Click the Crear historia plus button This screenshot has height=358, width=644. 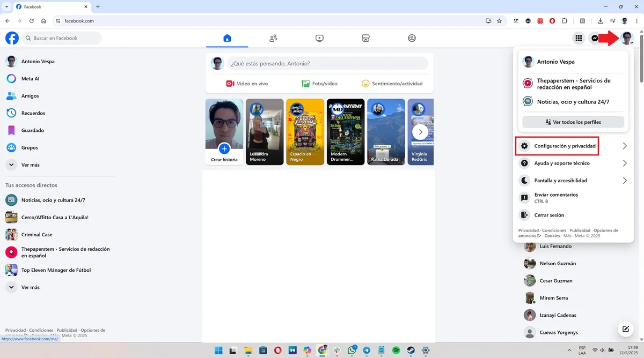[224, 148]
